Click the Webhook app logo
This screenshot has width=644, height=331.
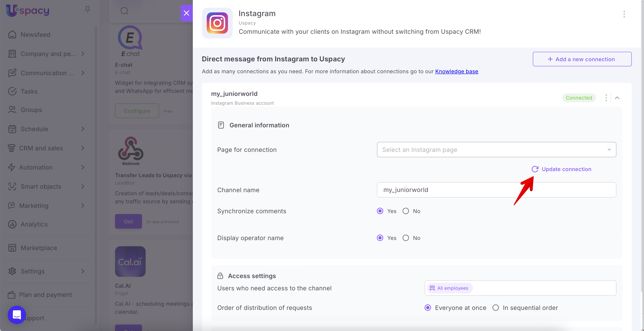(131, 151)
